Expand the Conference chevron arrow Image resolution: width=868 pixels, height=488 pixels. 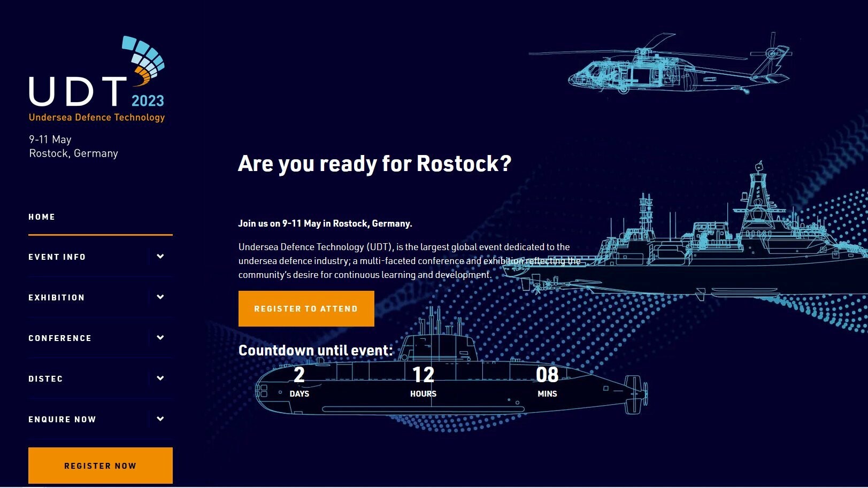coord(160,338)
